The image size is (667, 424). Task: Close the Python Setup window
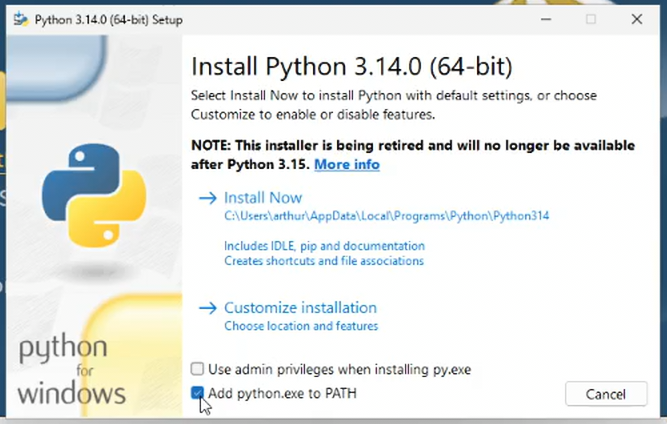636,19
